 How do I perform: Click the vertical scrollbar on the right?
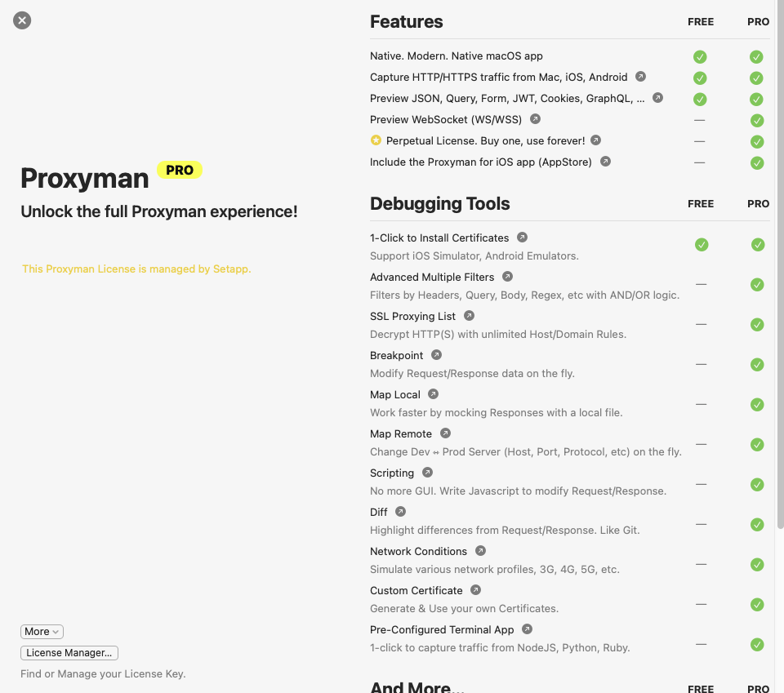pos(779,261)
